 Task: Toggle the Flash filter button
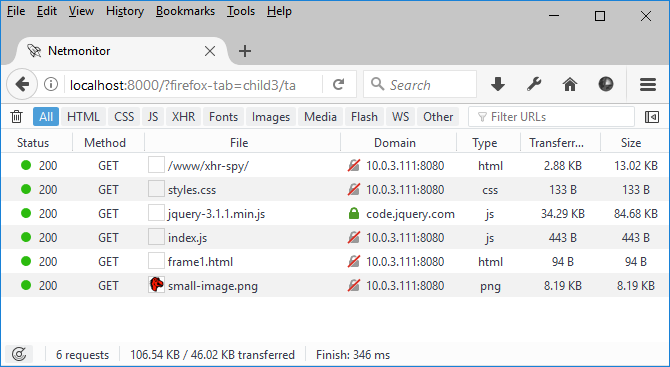(x=364, y=117)
